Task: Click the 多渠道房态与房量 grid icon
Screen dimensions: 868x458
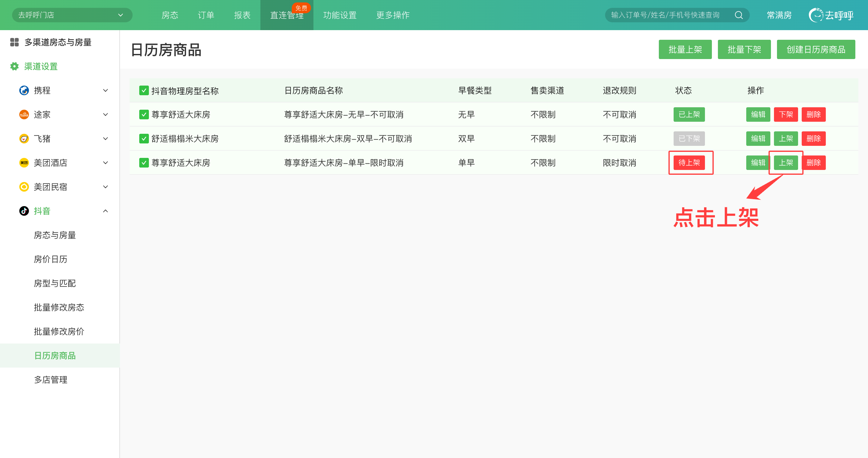Action: [14, 42]
